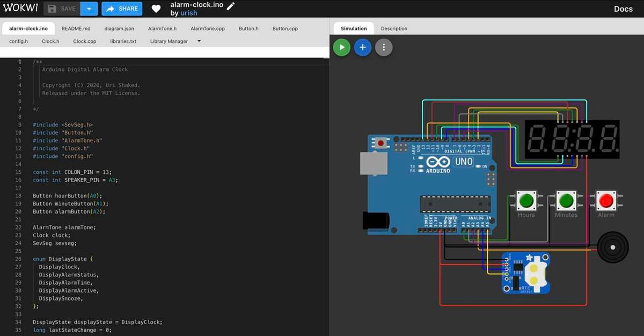Click the red Alarm pushbutton
The image size is (644, 336).
606,201
